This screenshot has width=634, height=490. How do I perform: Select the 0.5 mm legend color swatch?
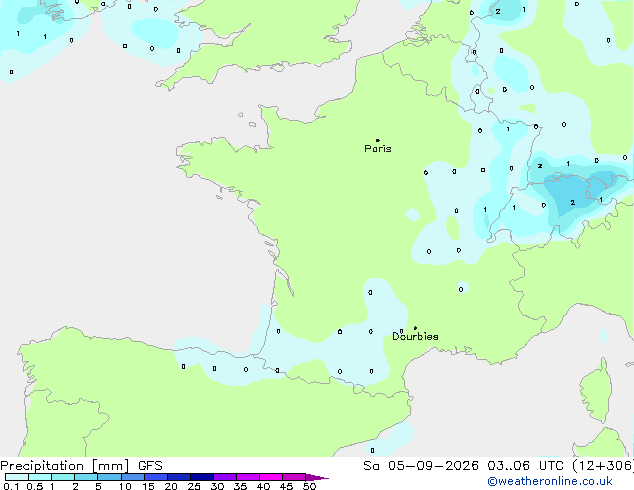click(40, 477)
